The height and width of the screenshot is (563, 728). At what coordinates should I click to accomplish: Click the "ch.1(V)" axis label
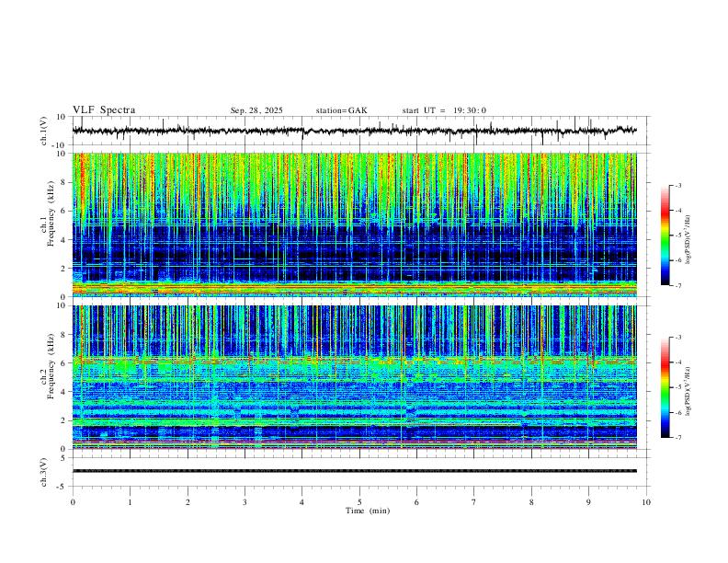[x=44, y=131]
